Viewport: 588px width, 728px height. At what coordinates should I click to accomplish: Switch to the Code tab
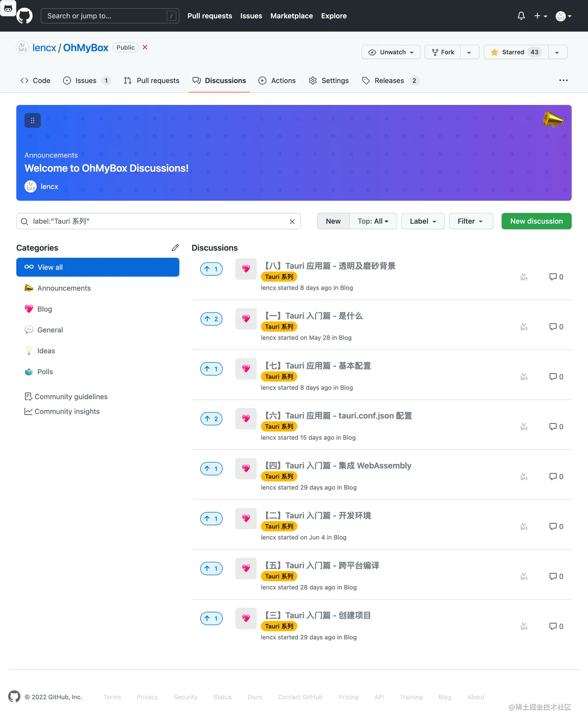pos(35,80)
